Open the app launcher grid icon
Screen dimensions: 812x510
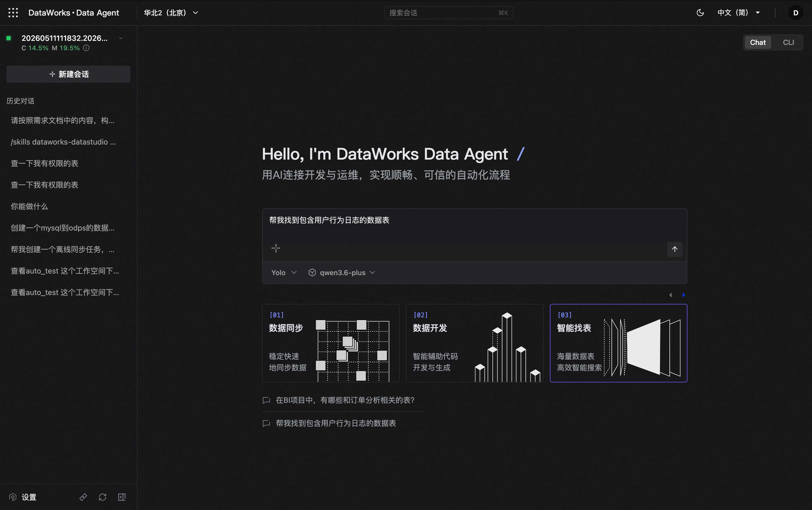(x=13, y=13)
